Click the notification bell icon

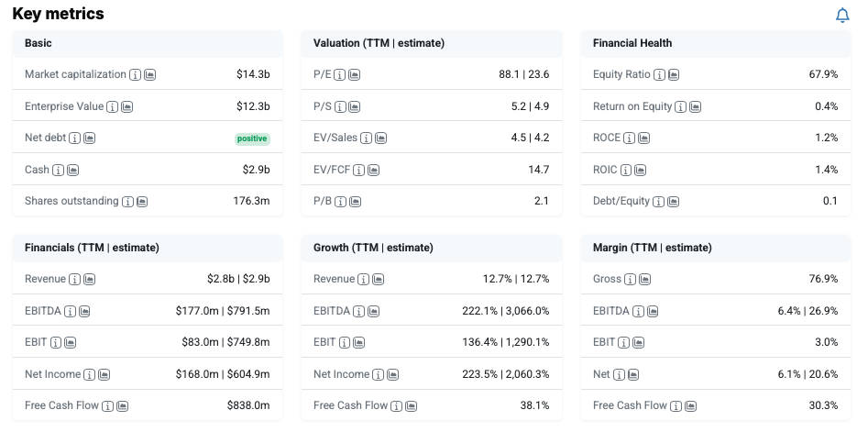pos(842,16)
